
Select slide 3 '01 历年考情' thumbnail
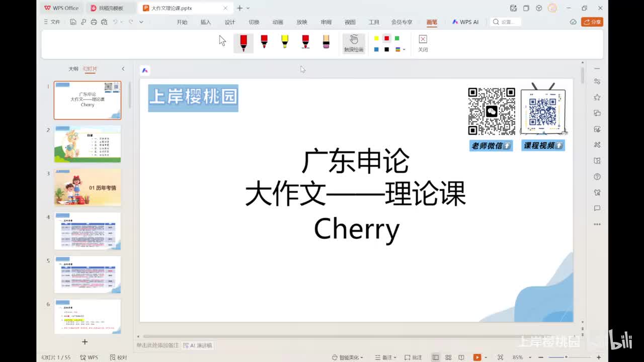[x=88, y=188]
